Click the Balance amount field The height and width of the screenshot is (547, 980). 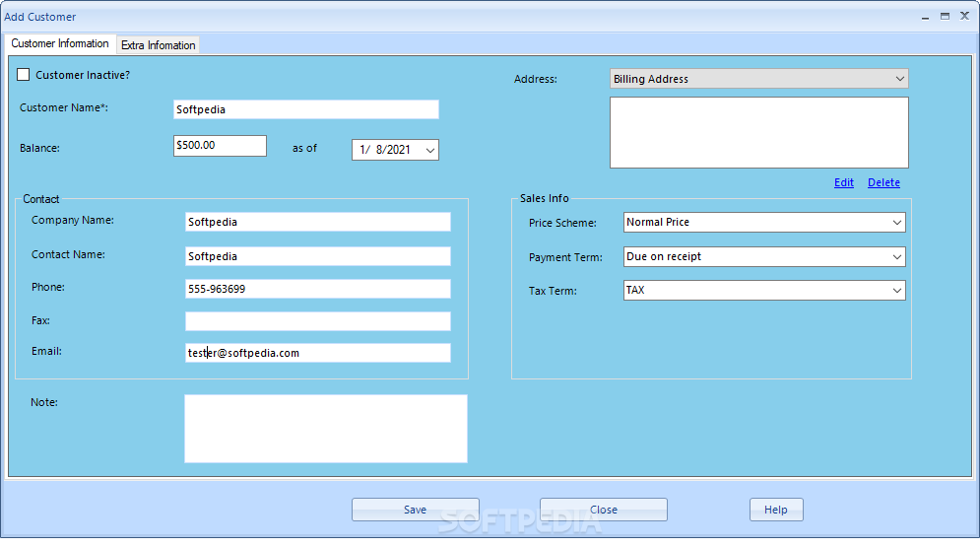220,146
